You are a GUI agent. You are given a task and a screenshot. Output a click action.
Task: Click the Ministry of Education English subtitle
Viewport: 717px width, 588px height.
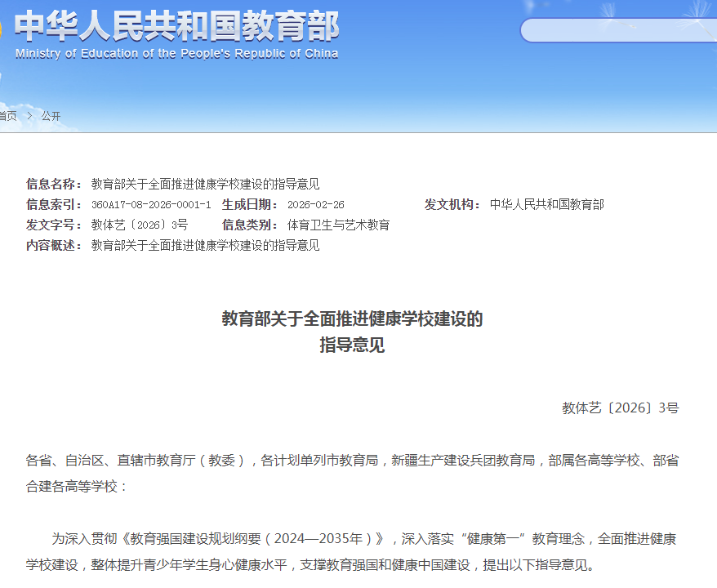click(x=176, y=54)
